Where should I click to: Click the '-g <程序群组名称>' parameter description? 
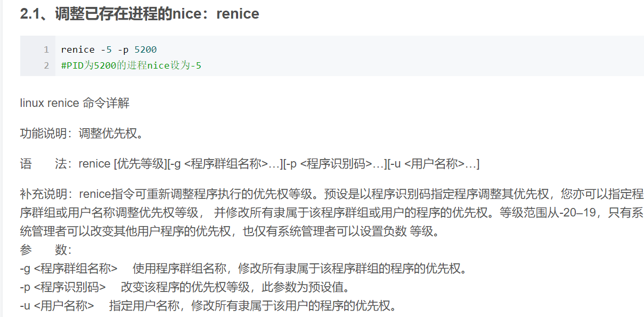point(243,269)
